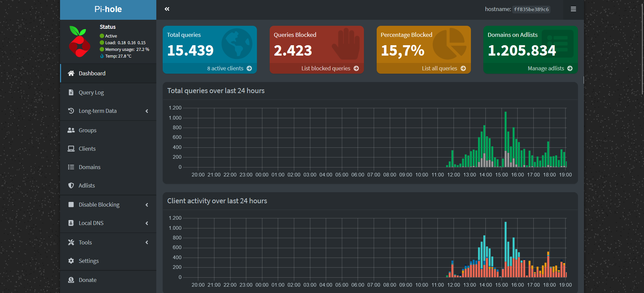644x293 pixels.
Task: Click the Query Log document icon
Action: click(71, 92)
